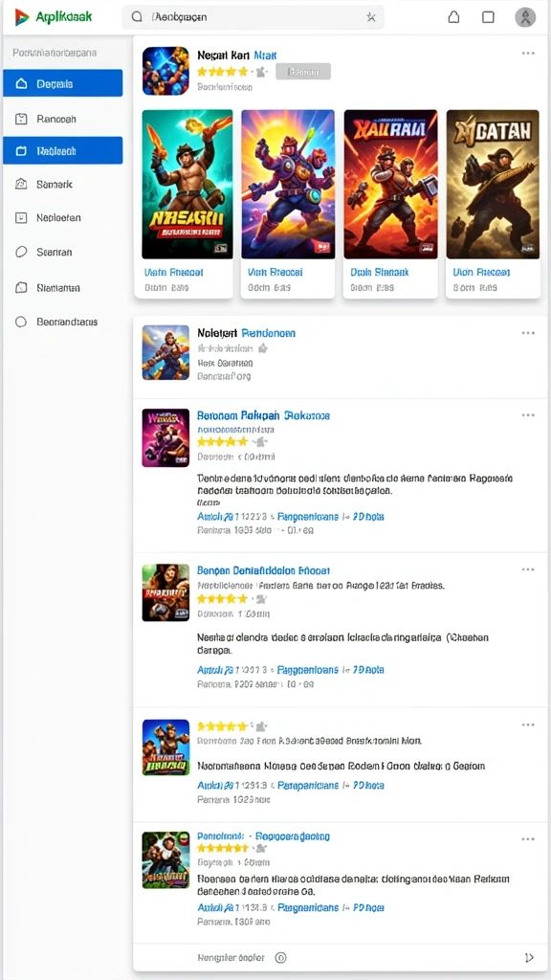Click the Bengkaf org text under Noletert
Image resolution: width=551 pixels, height=980 pixels.
click(x=224, y=377)
